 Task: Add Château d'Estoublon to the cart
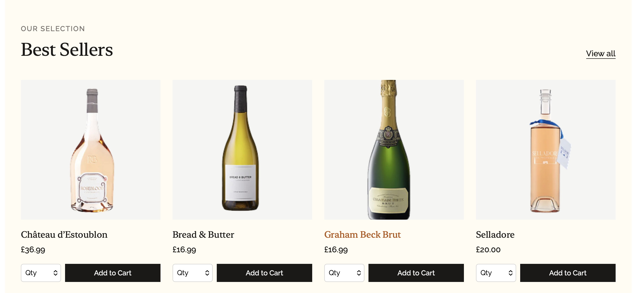point(113,273)
